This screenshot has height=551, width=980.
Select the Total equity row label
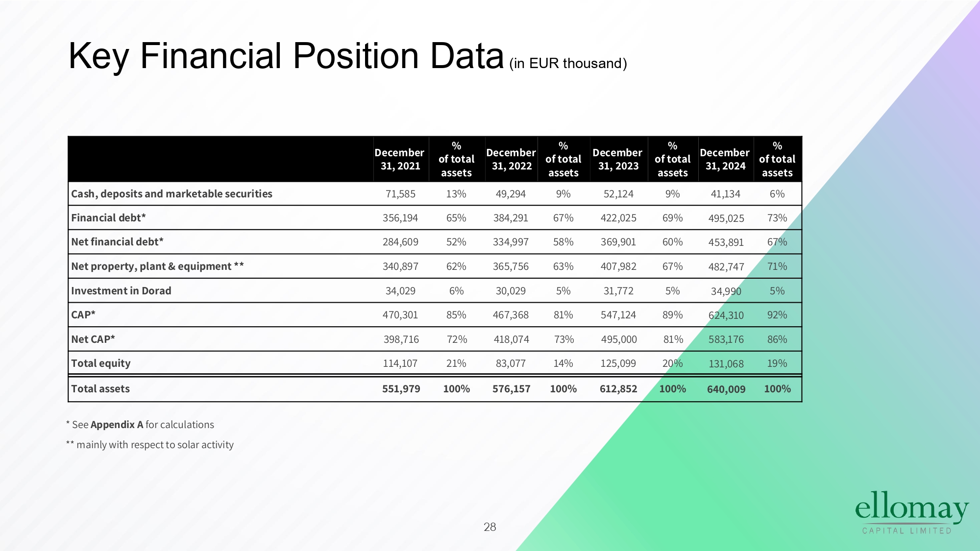click(x=101, y=363)
